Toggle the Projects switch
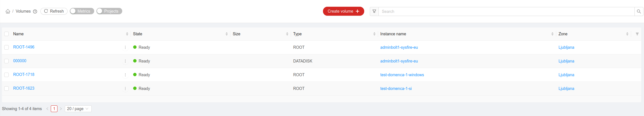Screen dimensions: 644x116 coord(109,11)
